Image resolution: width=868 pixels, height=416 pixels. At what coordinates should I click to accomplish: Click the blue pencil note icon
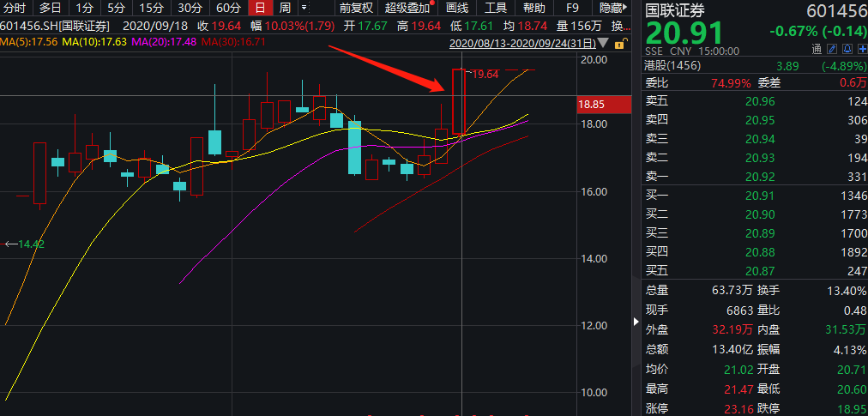[x=832, y=49]
